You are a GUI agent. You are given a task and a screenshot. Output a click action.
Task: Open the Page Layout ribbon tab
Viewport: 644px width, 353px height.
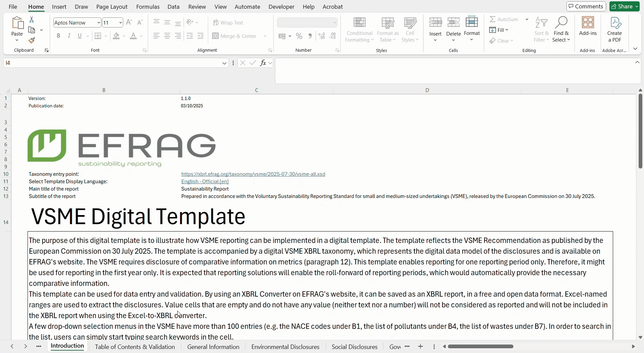(112, 7)
